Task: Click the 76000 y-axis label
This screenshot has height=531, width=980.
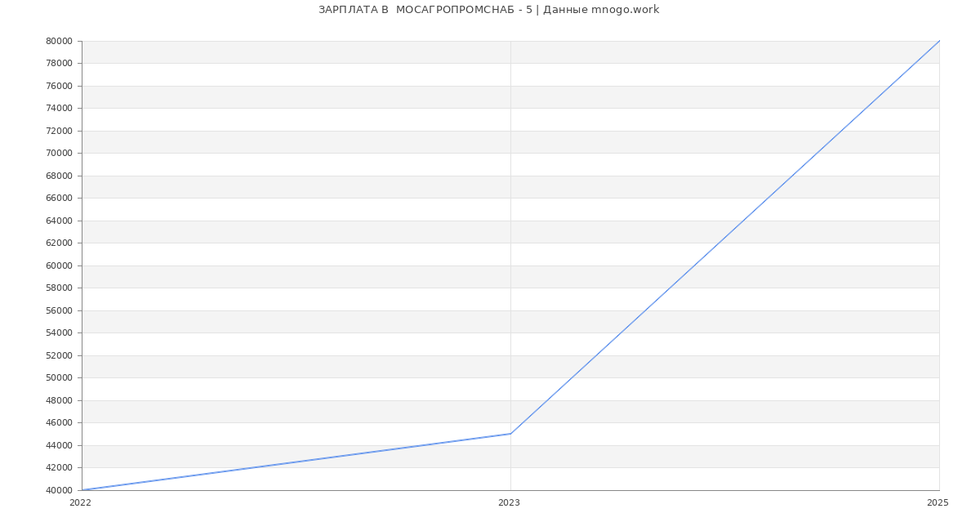Action: [x=59, y=86]
